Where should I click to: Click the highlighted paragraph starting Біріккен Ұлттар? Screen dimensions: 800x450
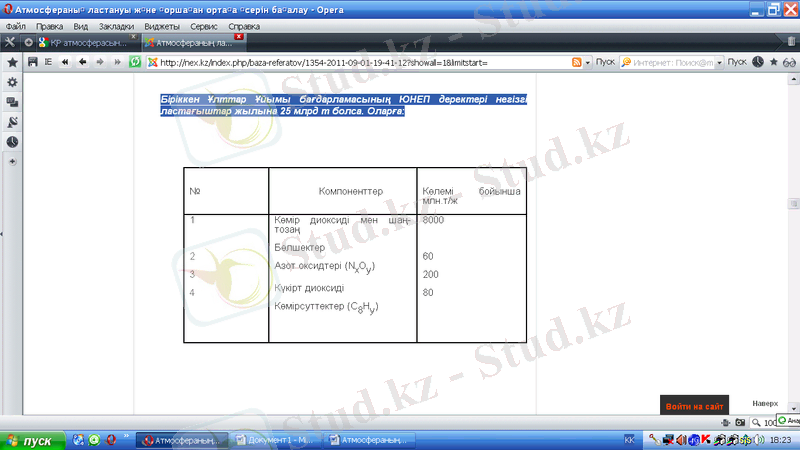344,105
